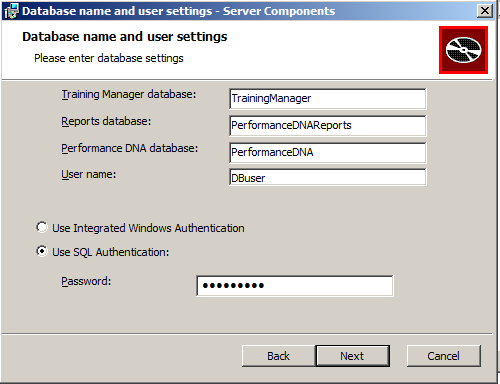The width and height of the screenshot is (500, 384).
Task: Click the installer icon in title bar
Action: click(x=11, y=11)
